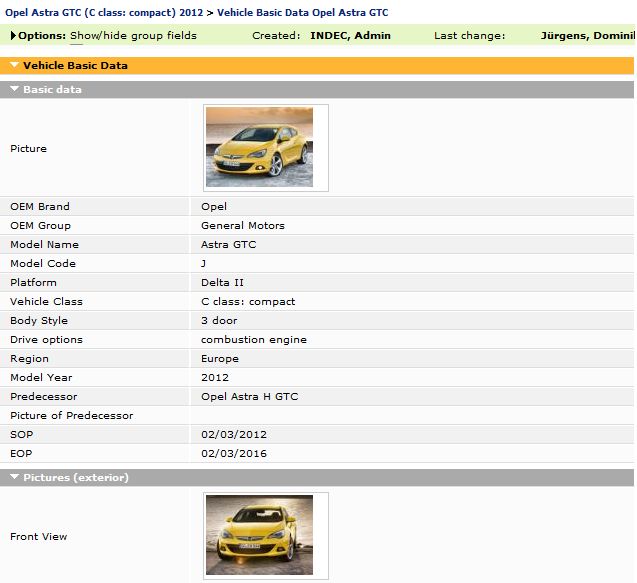Collapse the Basic data group

15,89
